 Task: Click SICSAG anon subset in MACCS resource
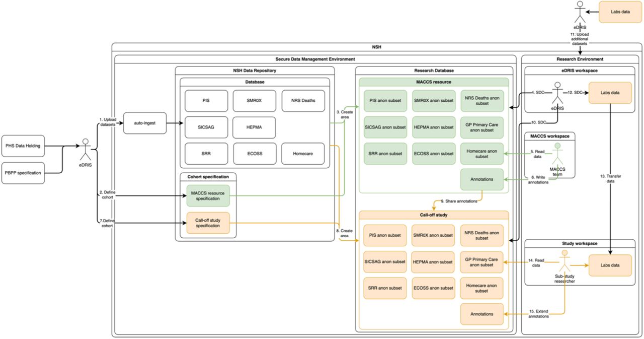[x=385, y=127]
